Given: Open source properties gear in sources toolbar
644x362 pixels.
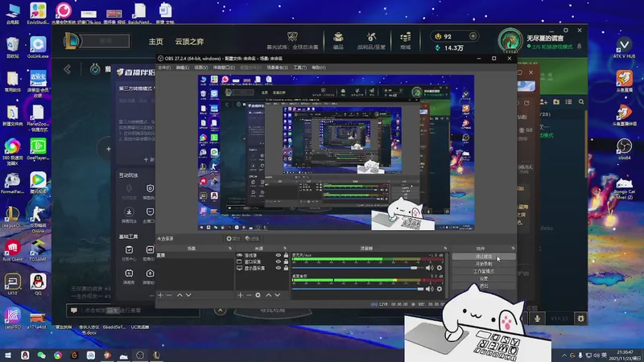Looking at the screenshot, I should 258,295.
